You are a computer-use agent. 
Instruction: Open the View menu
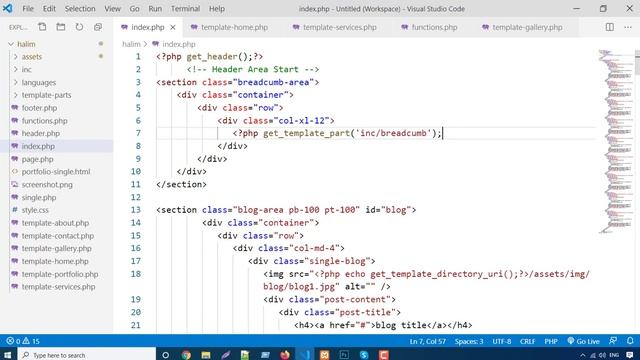pos(112,9)
